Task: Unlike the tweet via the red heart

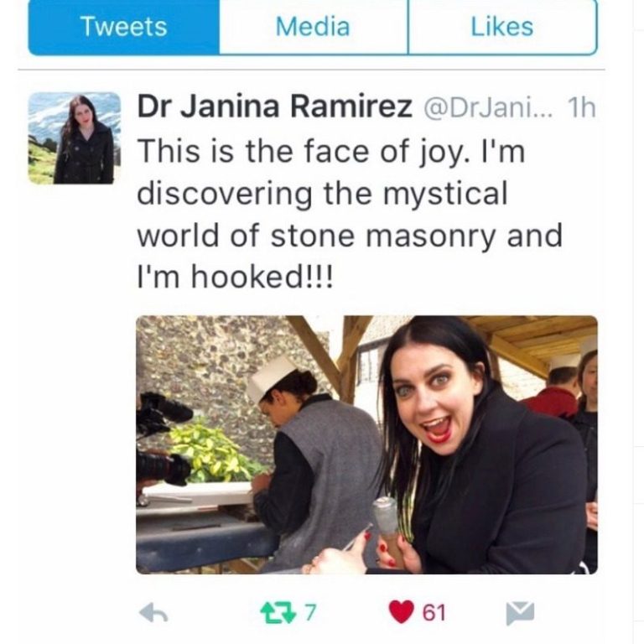Action: (401, 612)
